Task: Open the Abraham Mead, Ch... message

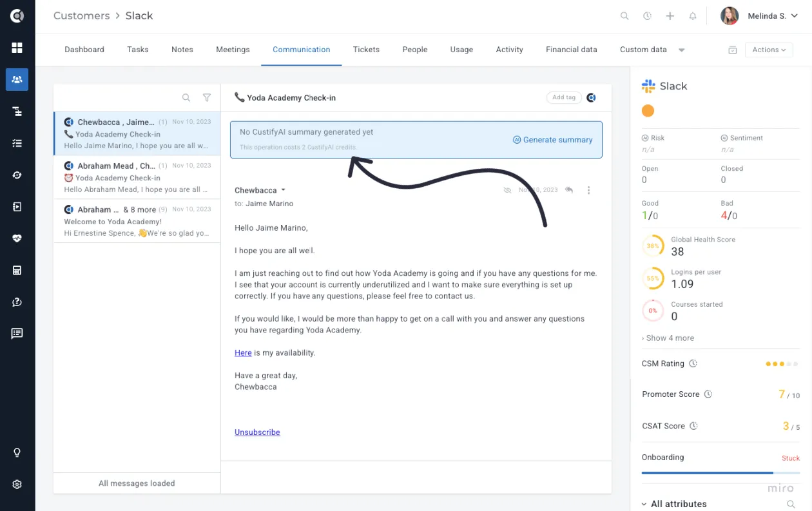Action: tap(137, 177)
